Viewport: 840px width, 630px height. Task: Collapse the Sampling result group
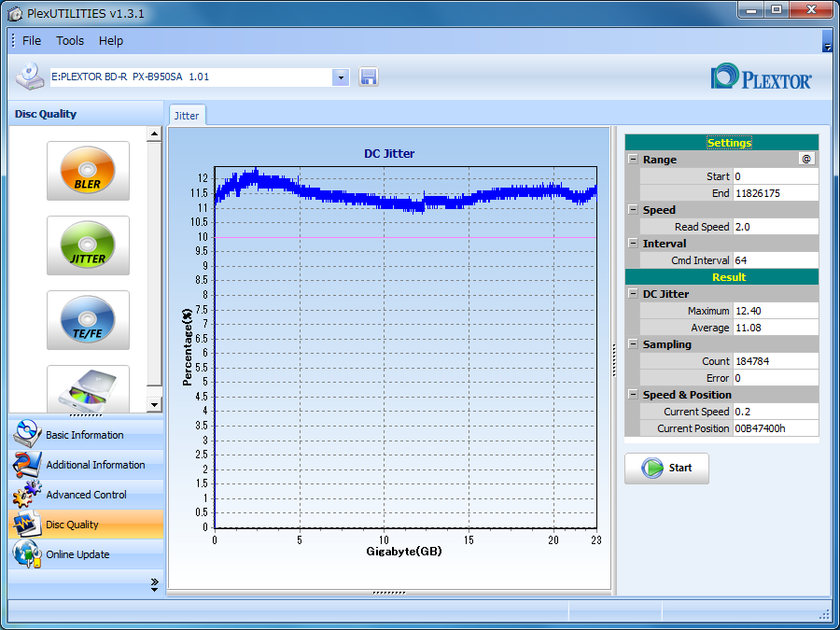click(633, 343)
